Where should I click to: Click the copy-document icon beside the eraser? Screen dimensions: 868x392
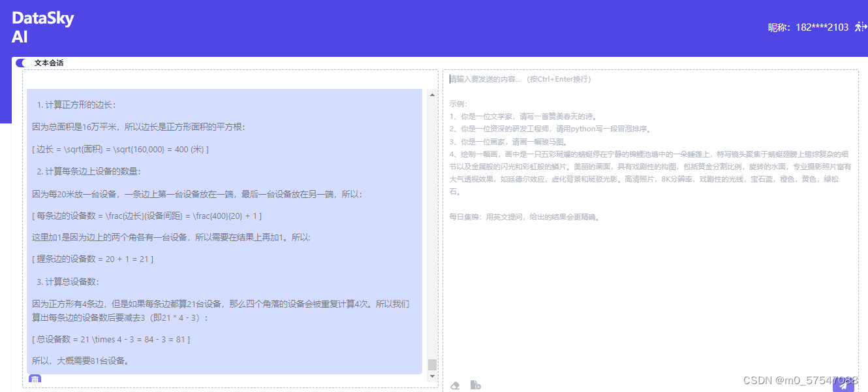click(475, 385)
